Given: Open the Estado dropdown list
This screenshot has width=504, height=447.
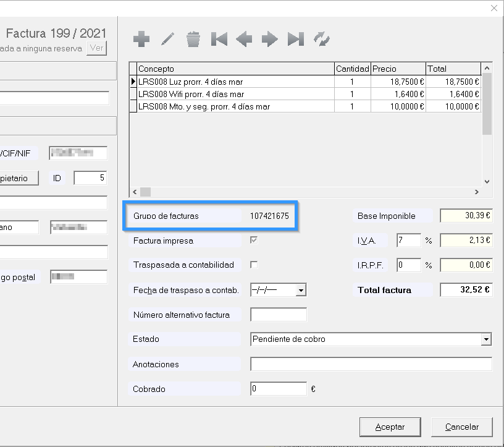Looking at the screenshot, I should pyautogui.click(x=486, y=339).
